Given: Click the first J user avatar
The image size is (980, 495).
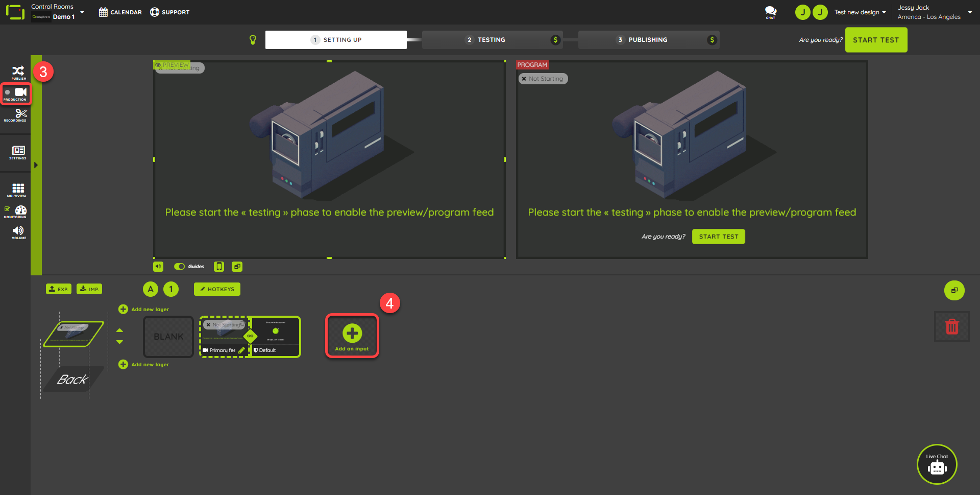Looking at the screenshot, I should [802, 12].
